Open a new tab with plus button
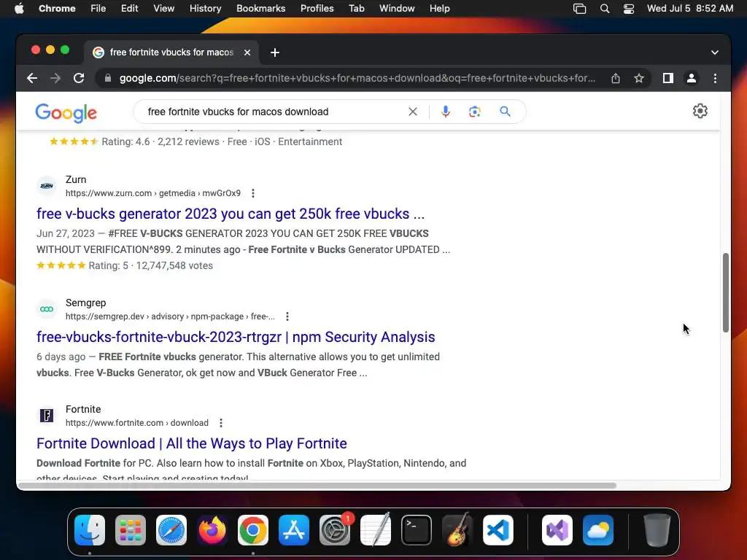 point(275,52)
